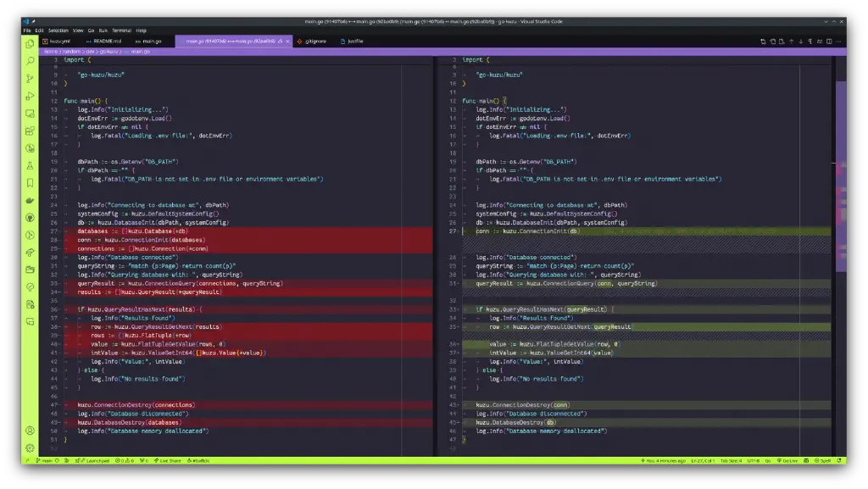868x489 pixels.
Task: Split the editor to the right
Action: (x=829, y=42)
